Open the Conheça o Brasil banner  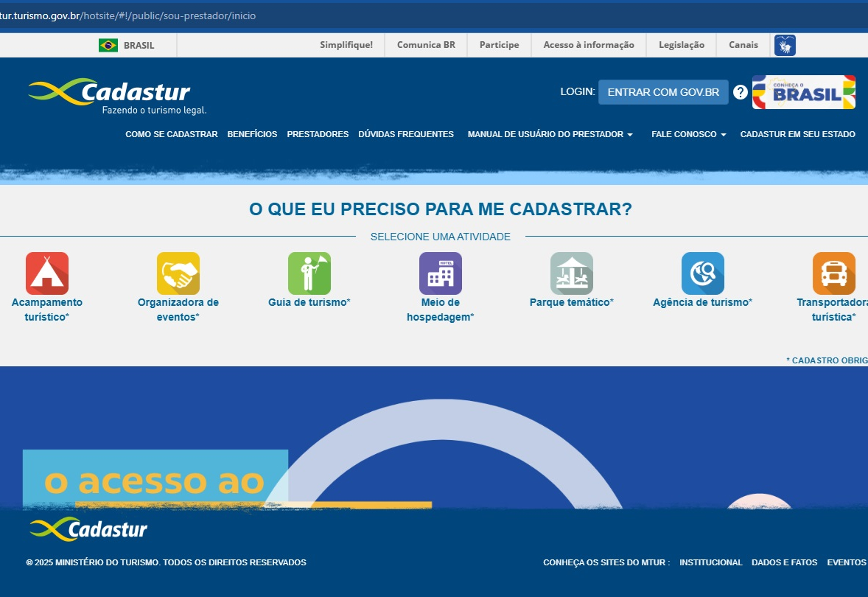tap(804, 92)
